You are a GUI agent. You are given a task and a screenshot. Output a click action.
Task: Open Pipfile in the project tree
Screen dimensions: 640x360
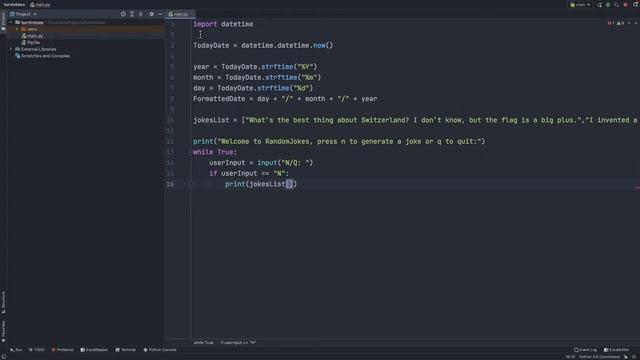coord(31,42)
